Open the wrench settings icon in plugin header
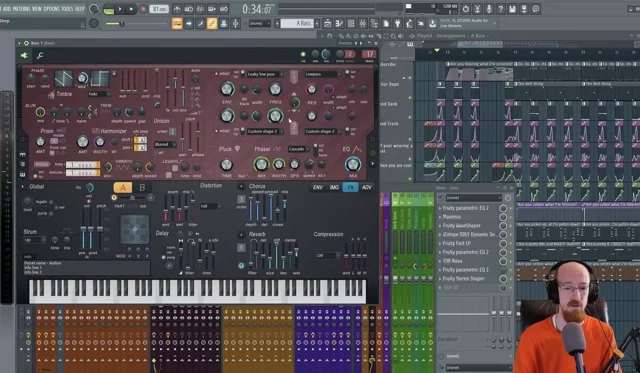The width and height of the screenshot is (640, 373). coord(40,55)
